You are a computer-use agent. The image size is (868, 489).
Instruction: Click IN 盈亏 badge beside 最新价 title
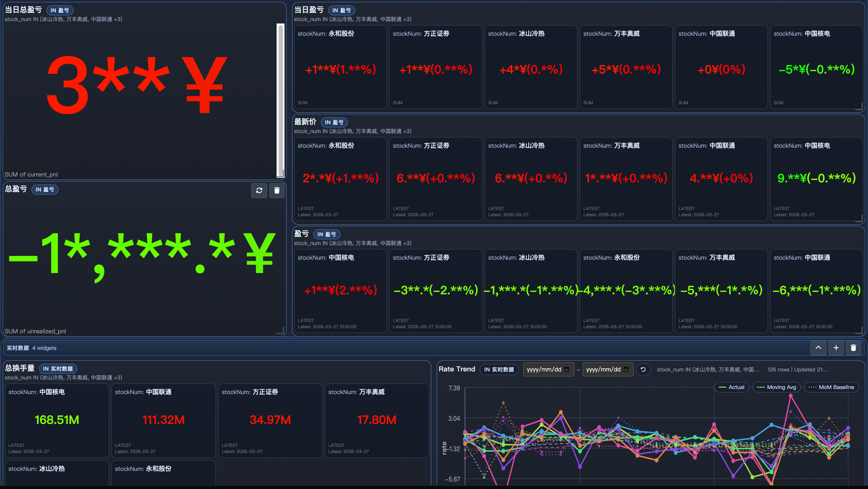point(334,122)
